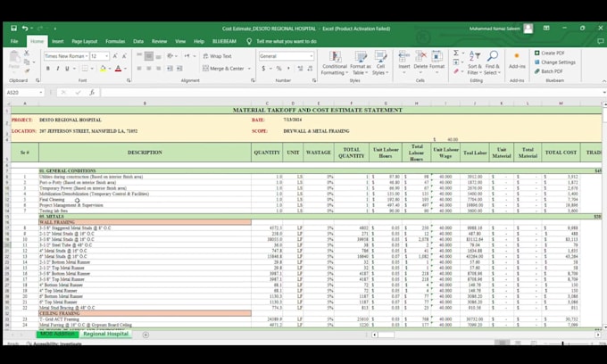Toggle Bold formatting

tap(48, 69)
